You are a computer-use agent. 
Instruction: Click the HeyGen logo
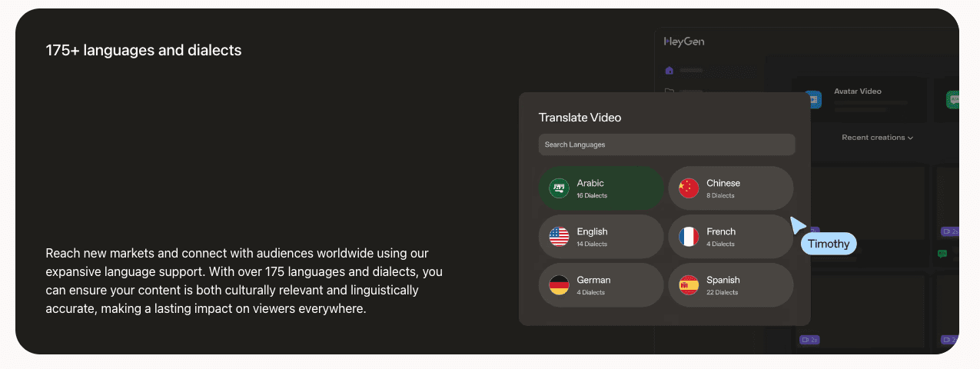click(x=684, y=42)
